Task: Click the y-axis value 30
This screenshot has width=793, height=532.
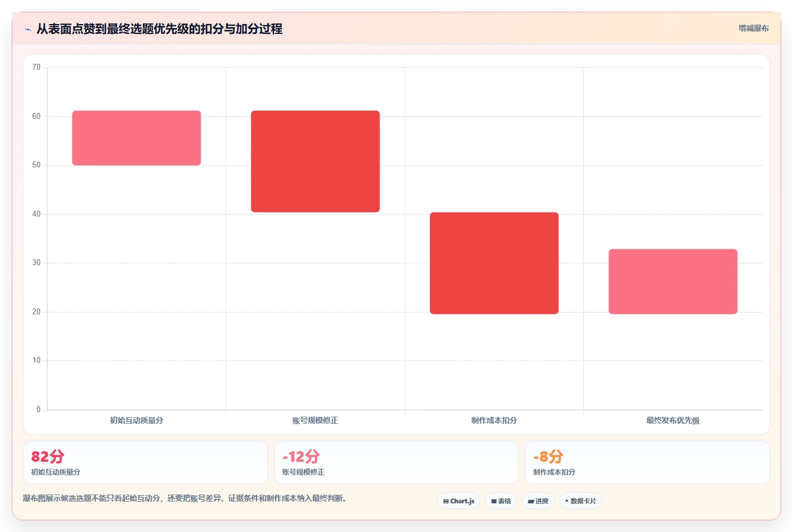Action: tap(36, 263)
